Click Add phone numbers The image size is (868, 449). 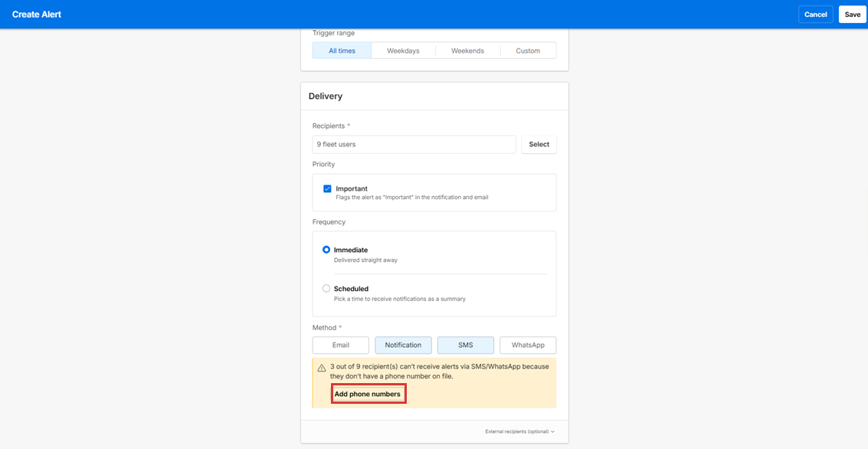tap(367, 394)
